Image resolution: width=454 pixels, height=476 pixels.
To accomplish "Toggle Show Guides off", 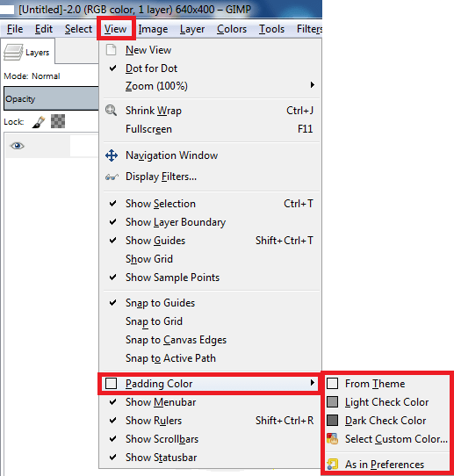I will (x=211, y=241).
